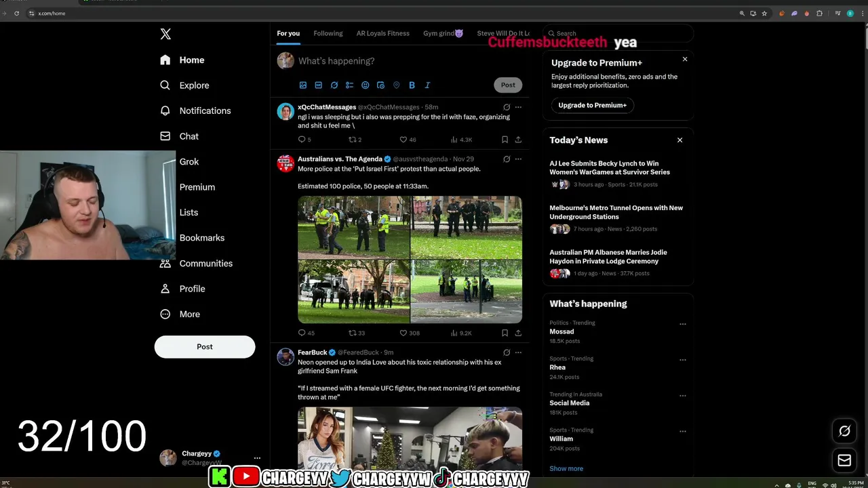868x488 pixels.
Task: Add media image icon in composer
Action: point(303,85)
